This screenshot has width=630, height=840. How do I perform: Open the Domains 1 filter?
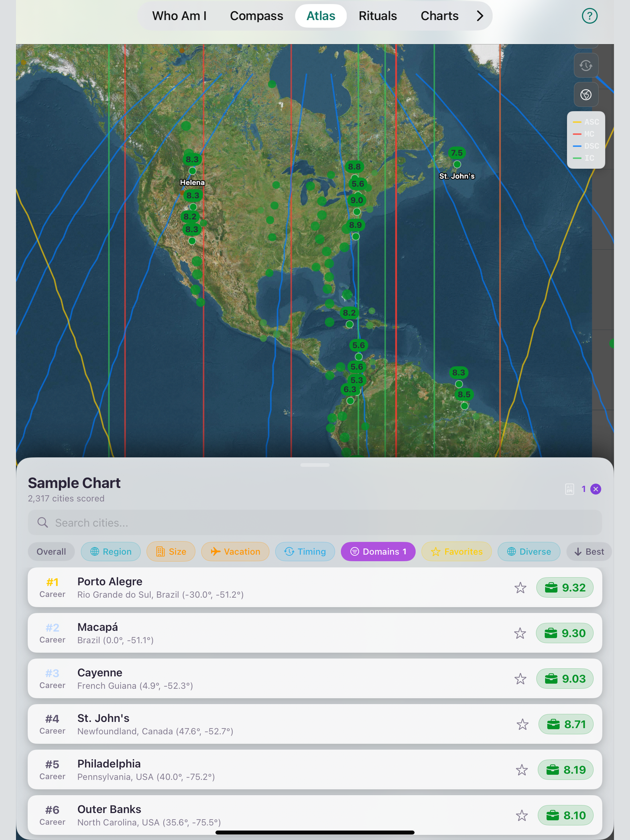[378, 551]
